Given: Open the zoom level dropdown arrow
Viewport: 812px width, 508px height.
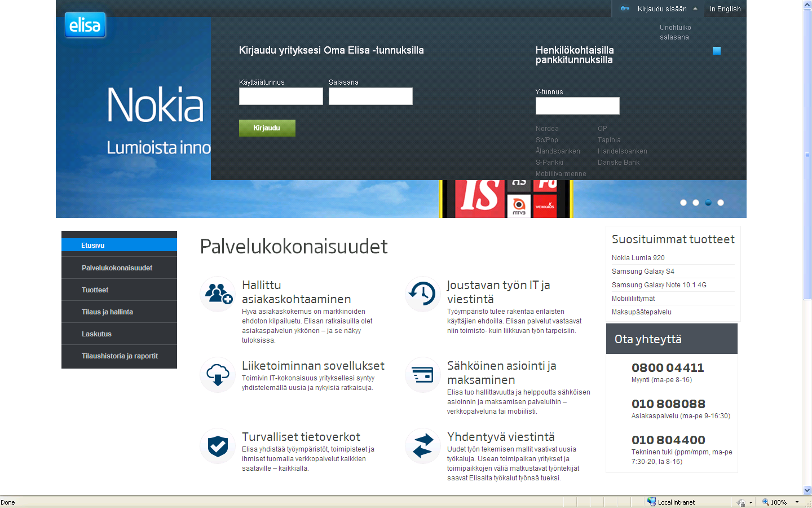Looking at the screenshot, I should [x=797, y=502].
